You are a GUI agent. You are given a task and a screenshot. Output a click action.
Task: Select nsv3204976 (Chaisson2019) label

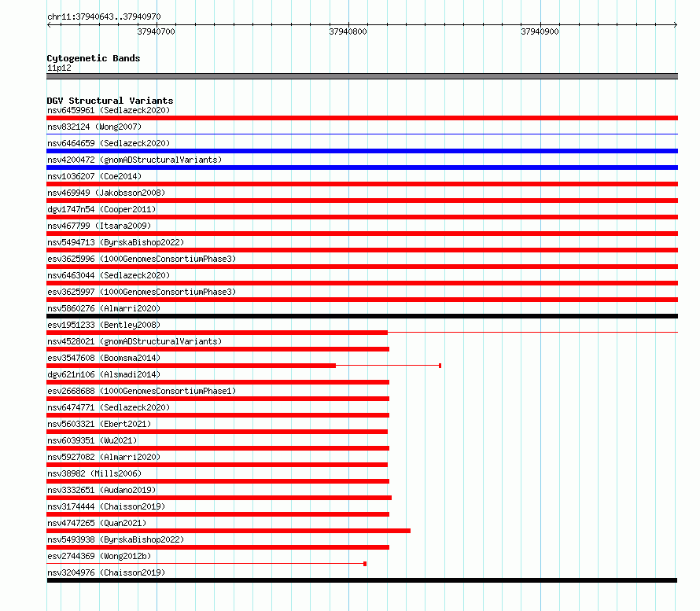(106, 572)
